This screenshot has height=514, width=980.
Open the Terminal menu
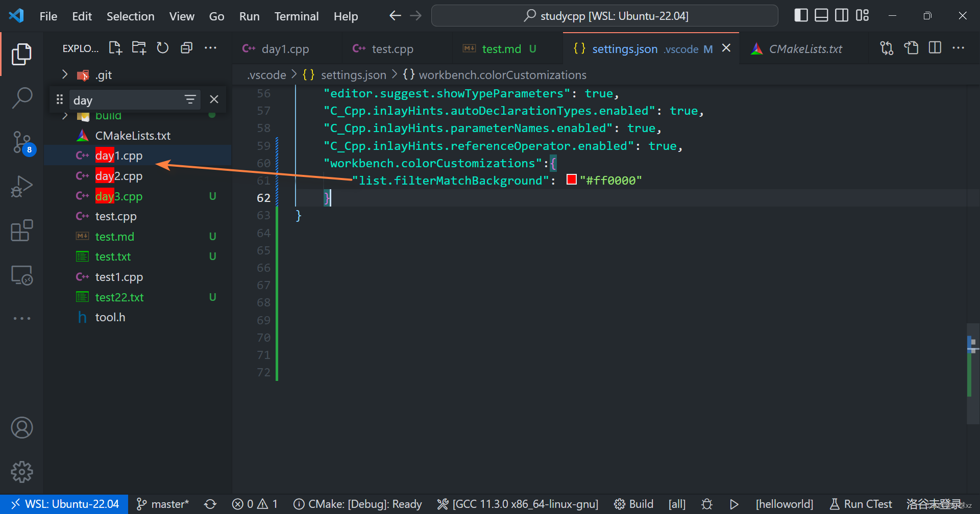[297, 16]
